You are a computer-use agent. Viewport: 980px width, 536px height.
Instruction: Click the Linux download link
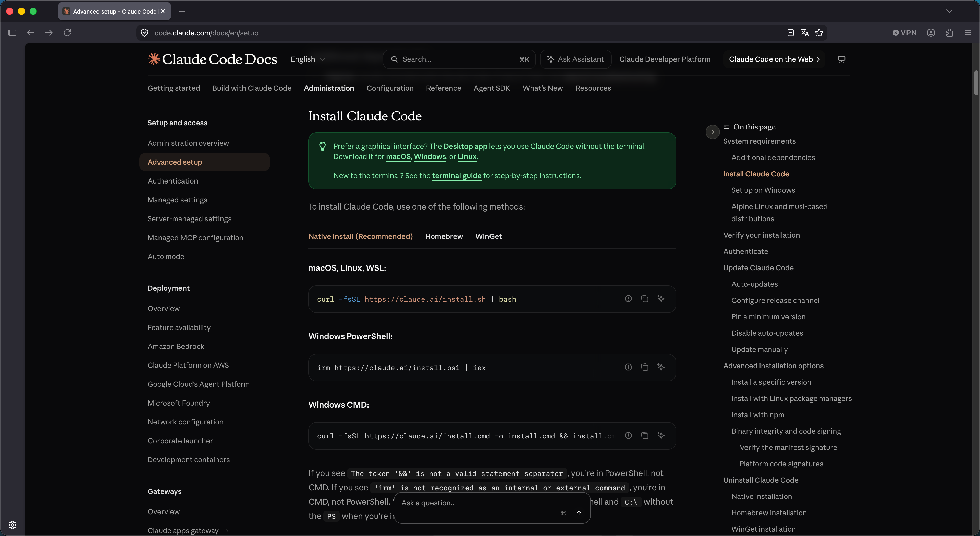click(467, 156)
